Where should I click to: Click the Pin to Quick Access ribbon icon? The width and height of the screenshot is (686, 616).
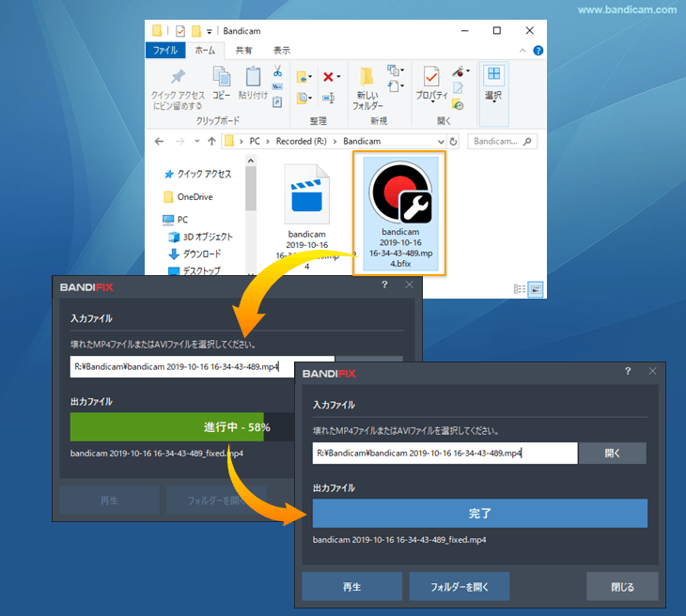pos(178,77)
